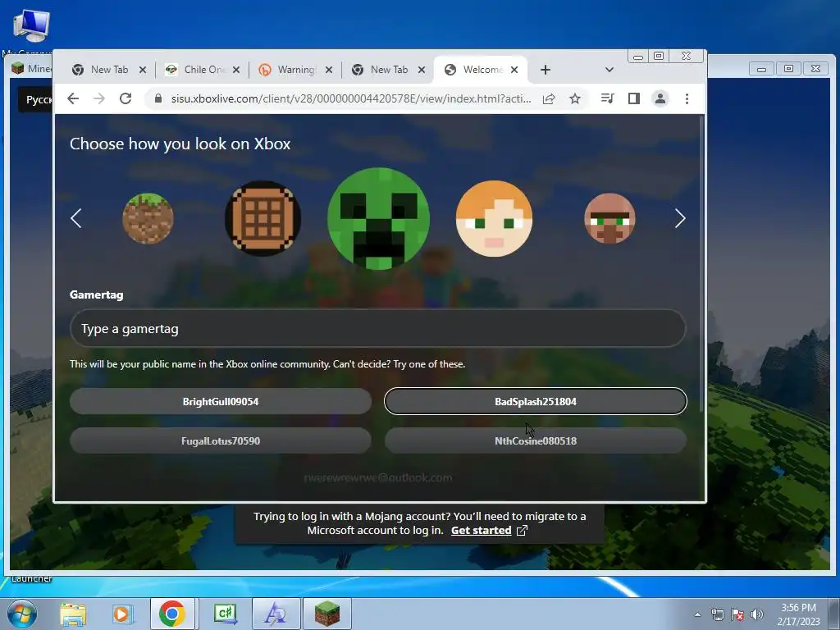
Task: Switch to Chrome in taskbar
Action: point(172,614)
